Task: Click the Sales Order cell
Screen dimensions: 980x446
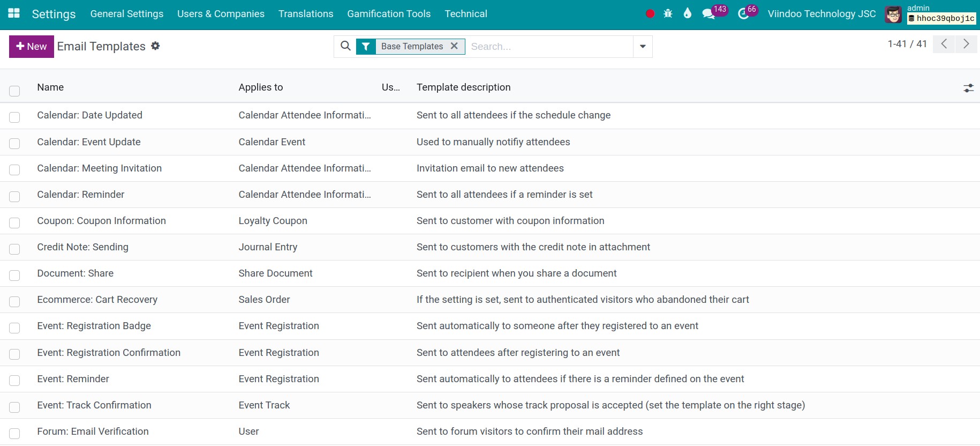Action: click(x=264, y=300)
